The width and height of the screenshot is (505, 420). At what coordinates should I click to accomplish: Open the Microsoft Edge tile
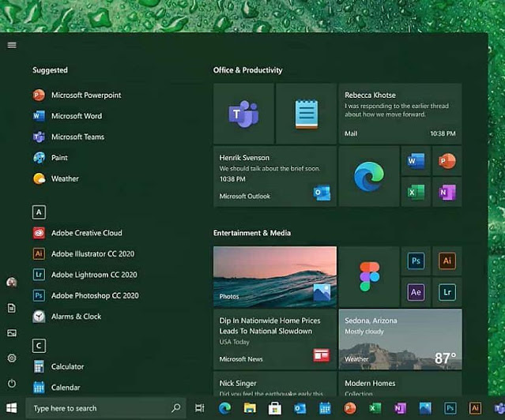point(369,176)
